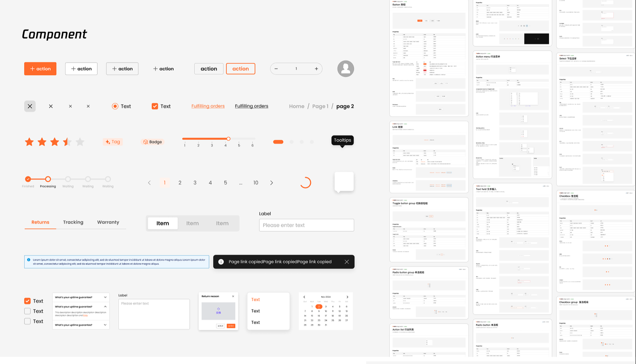
Task: Click the multi-line Please enter text area
Action: (154, 314)
